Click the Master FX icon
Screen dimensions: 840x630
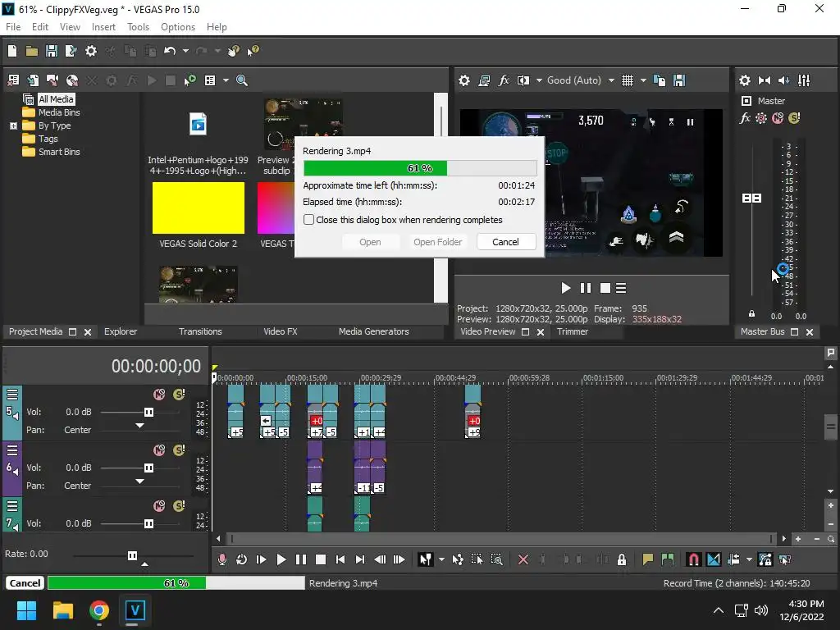pos(745,118)
